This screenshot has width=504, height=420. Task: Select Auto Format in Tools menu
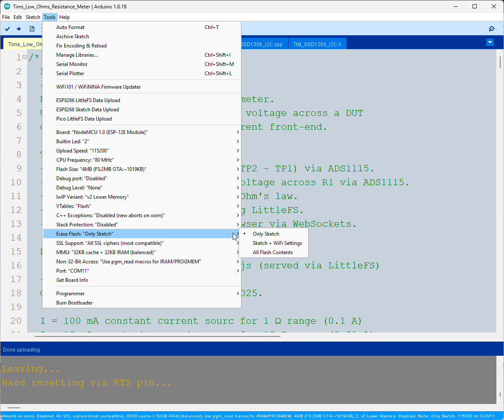(142, 27)
